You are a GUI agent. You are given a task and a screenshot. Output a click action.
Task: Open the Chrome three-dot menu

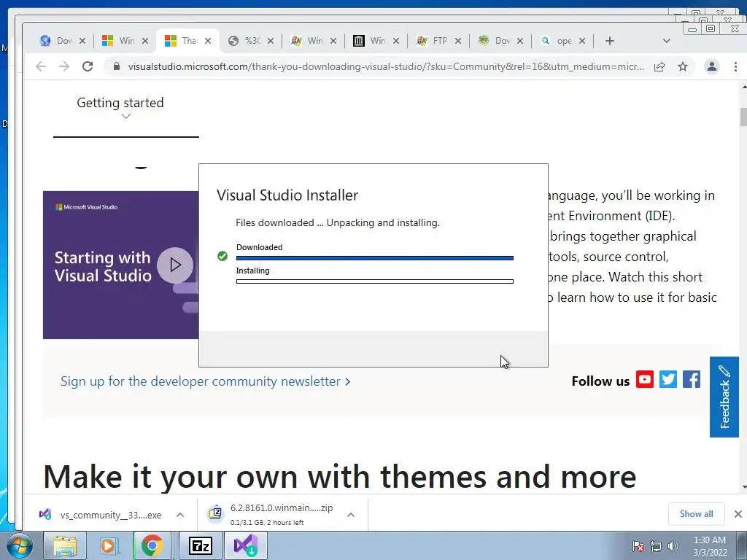735,66
